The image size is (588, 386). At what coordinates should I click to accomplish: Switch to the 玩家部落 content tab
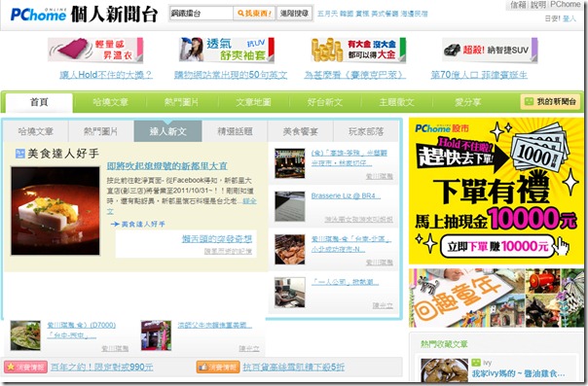tap(366, 131)
